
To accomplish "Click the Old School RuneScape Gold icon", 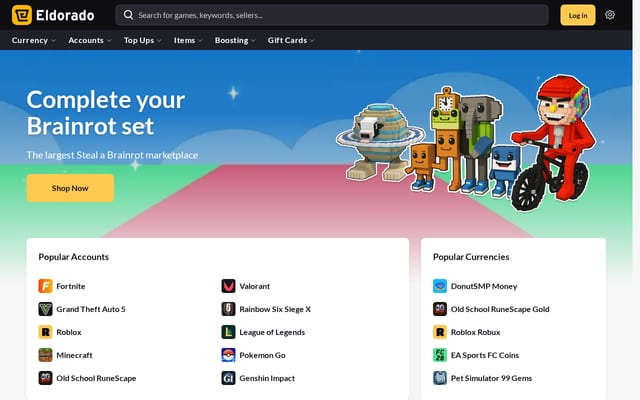I will (440, 309).
